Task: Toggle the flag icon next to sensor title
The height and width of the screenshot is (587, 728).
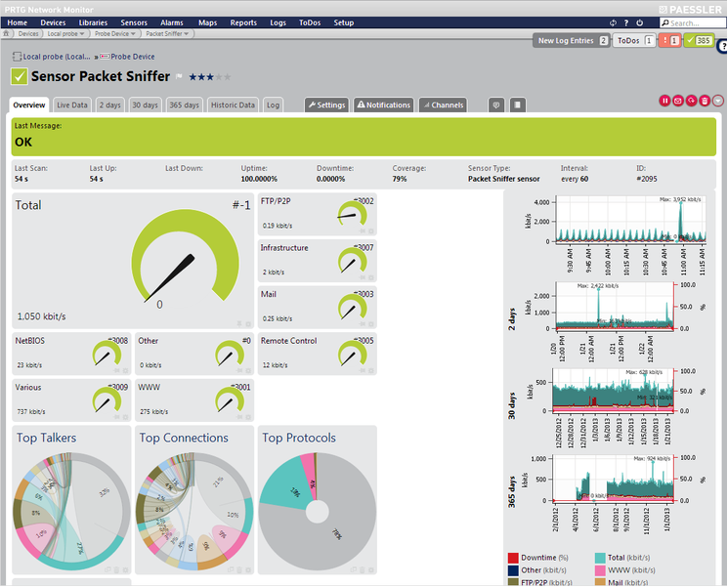Action: click(179, 77)
